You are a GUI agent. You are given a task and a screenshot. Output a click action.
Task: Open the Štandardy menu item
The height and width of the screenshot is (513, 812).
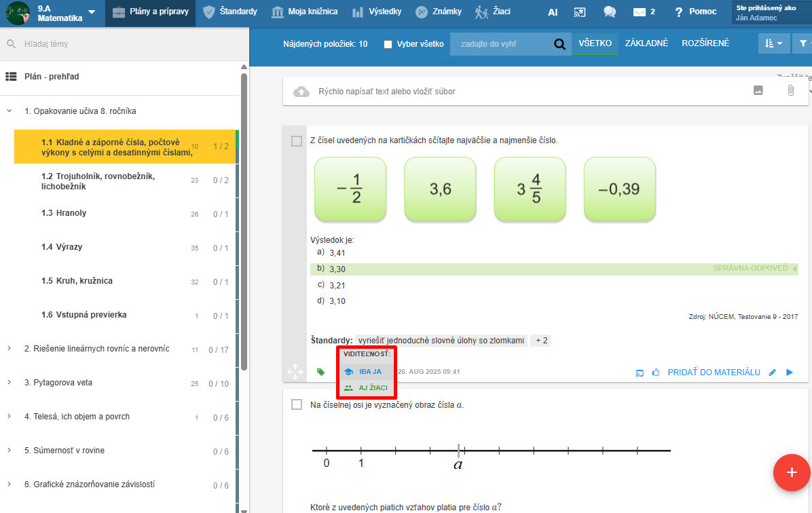[x=230, y=12]
